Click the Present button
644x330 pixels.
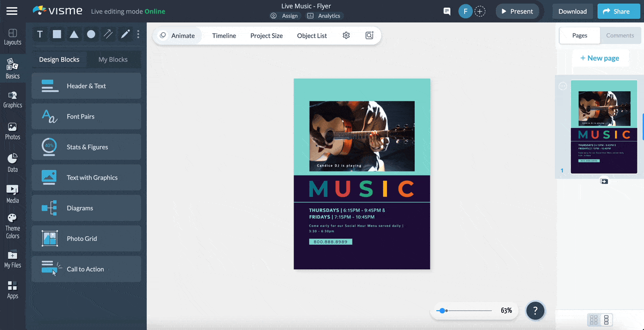(517, 11)
